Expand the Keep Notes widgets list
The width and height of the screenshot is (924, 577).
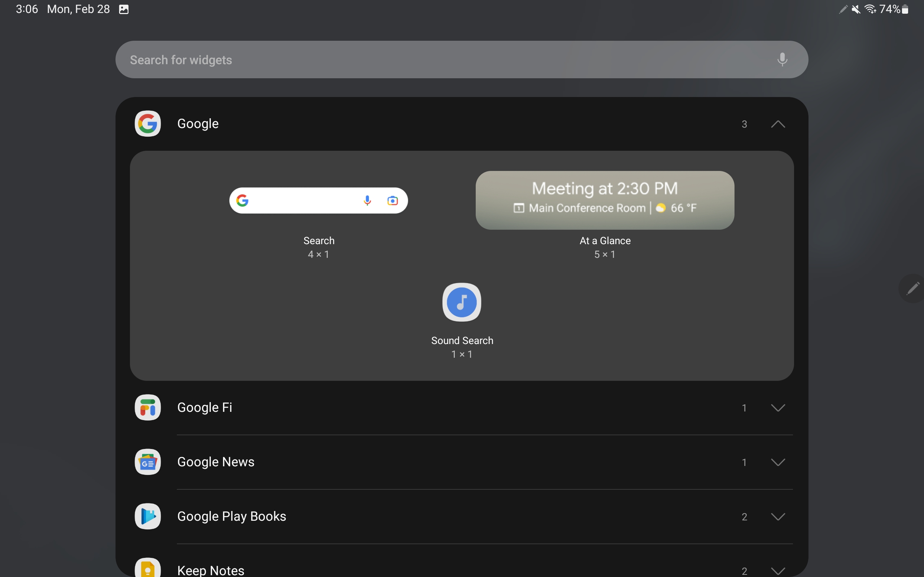778,571
